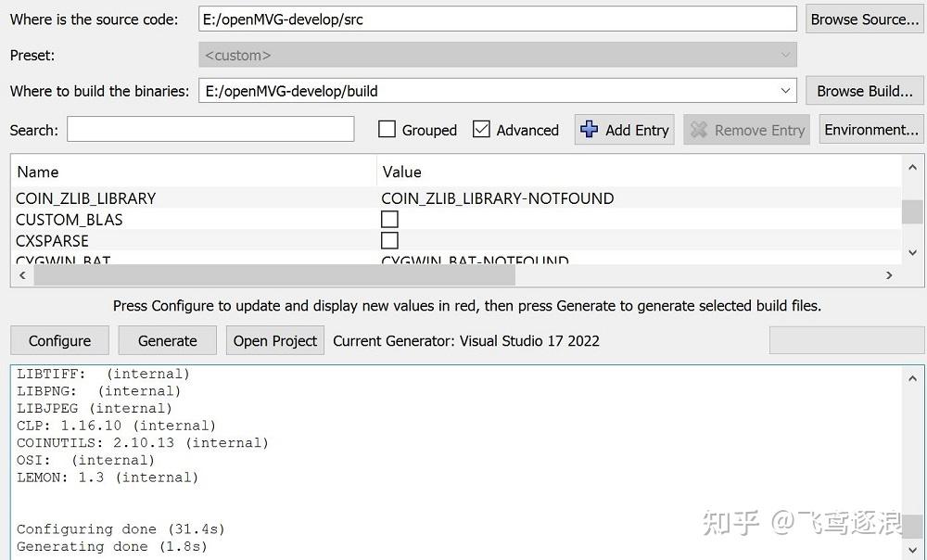Click the scroll-up arrow of the output log
This screenshot has height=560, width=927.
pos(912,377)
